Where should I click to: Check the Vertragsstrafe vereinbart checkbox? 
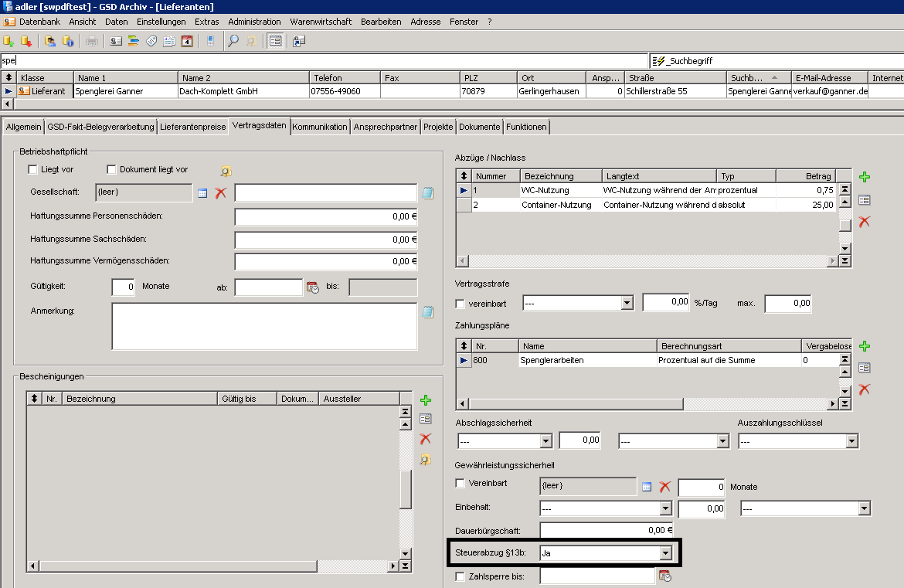[x=460, y=304]
